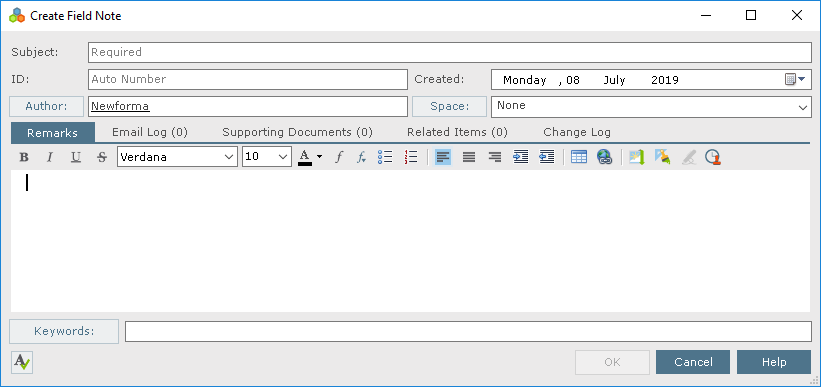Open the Space dropdown showing None
Viewport: 821px width, 387px height.
[x=651, y=107]
